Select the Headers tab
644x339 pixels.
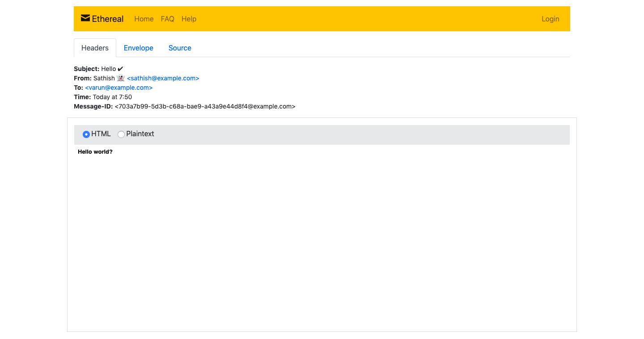[95, 48]
